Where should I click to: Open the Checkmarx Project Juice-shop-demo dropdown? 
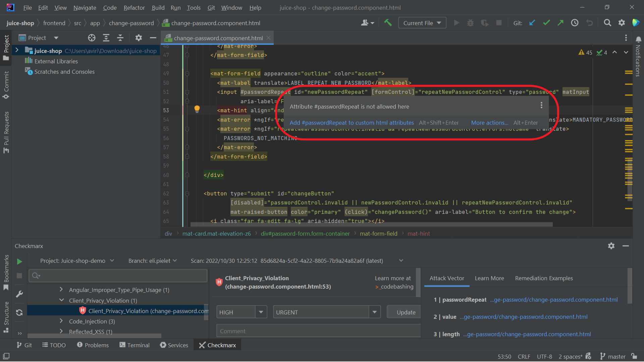click(x=77, y=261)
